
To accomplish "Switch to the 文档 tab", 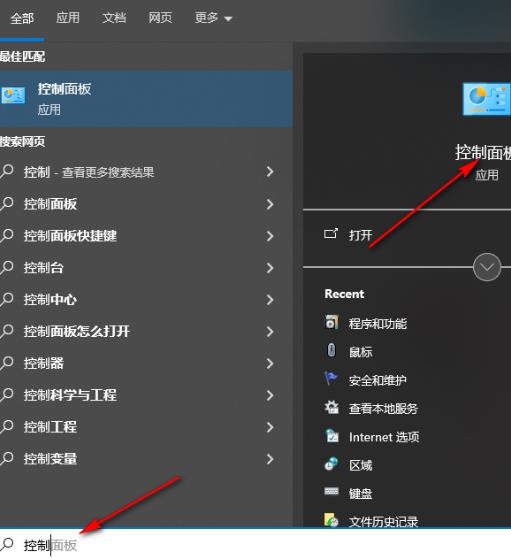I will (x=114, y=17).
